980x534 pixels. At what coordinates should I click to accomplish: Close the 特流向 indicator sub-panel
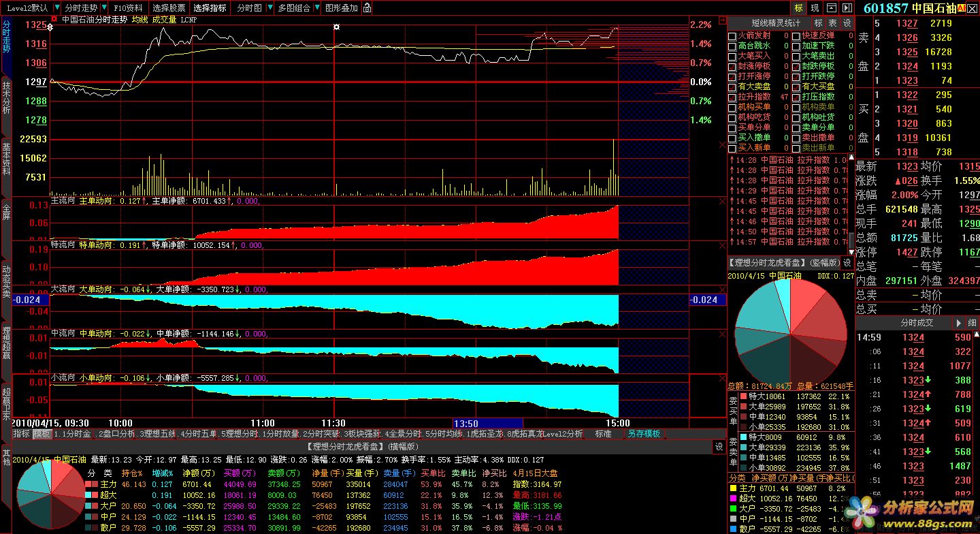coord(722,245)
